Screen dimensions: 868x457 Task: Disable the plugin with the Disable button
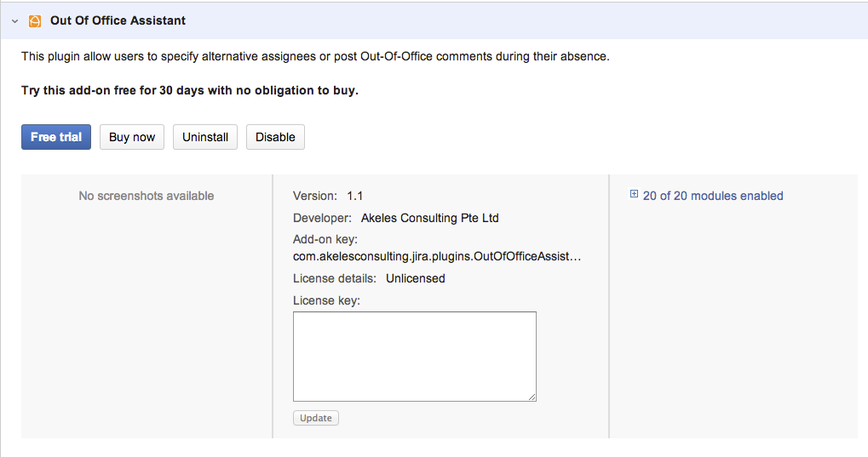click(x=275, y=137)
